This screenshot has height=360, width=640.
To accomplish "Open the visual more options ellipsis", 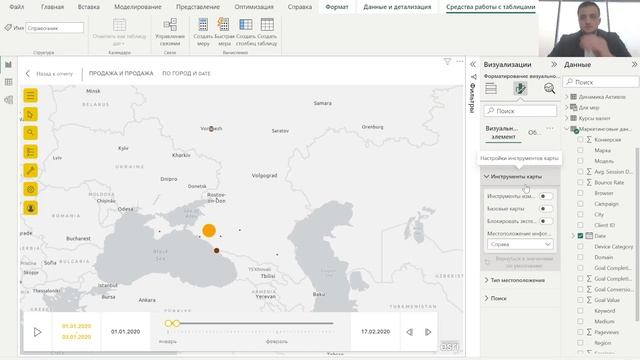I will pyautogui.click(x=460, y=62).
